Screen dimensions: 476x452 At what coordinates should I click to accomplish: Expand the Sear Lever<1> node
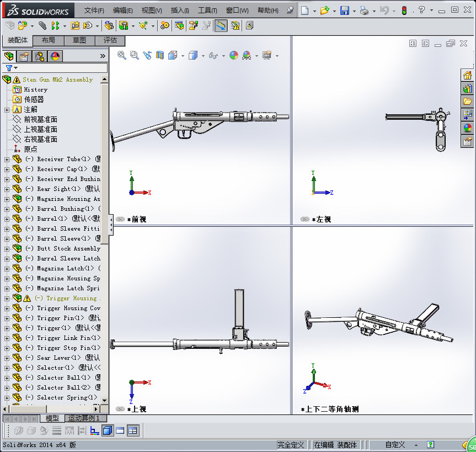click(x=7, y=358)
